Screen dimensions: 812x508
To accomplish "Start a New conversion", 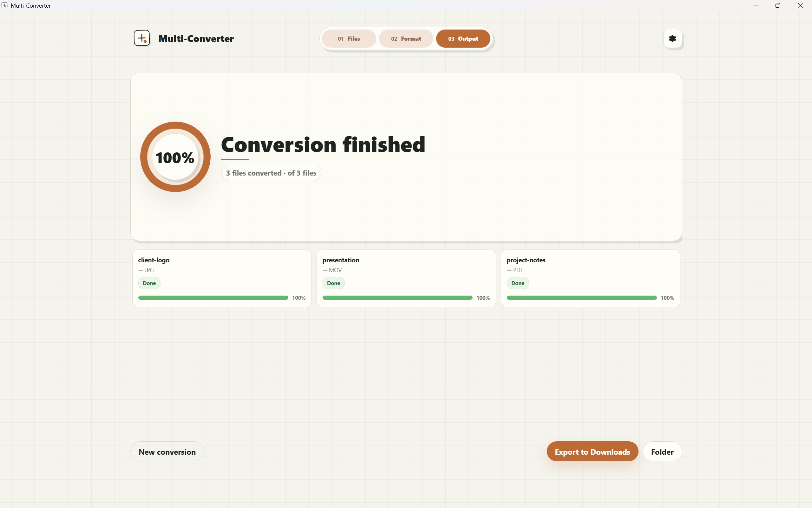I will click(x=167, y=451).
